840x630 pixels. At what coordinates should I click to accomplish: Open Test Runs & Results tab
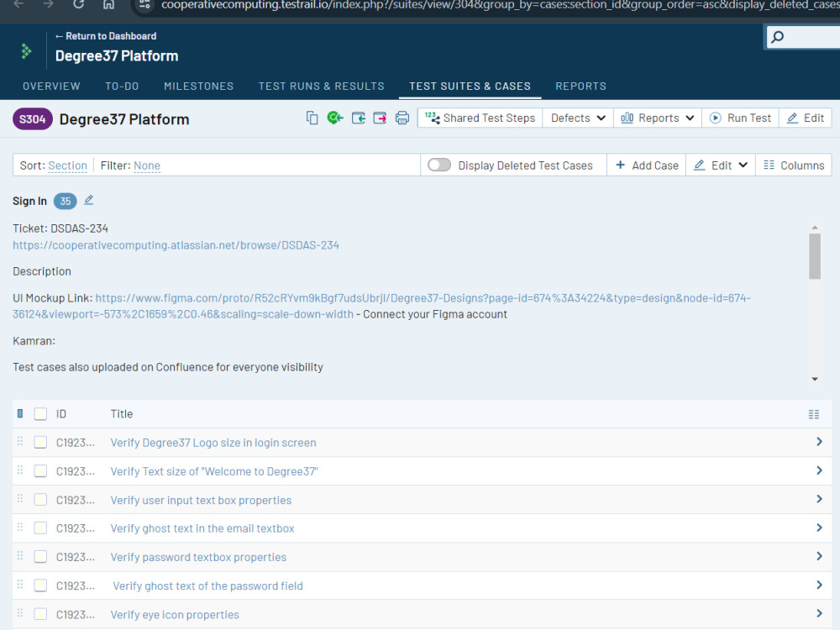322,87
